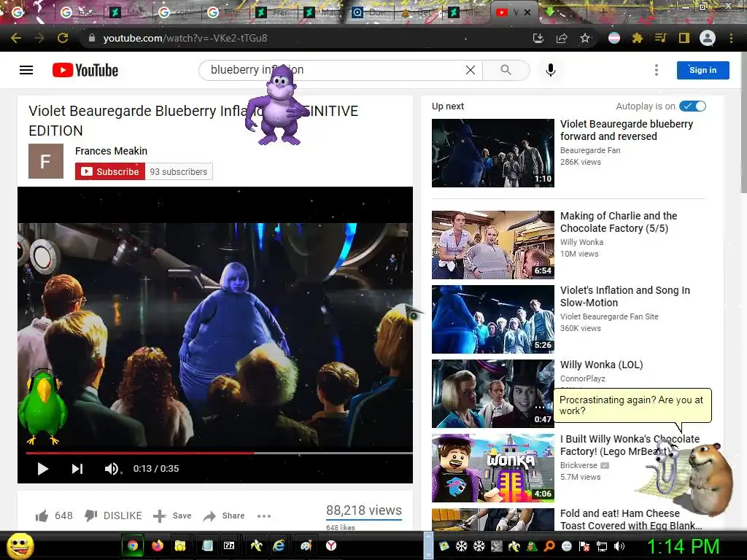
Task: Open 7-Zip from the taskbar
Action: pyautogui.click(x=229, y=545)
